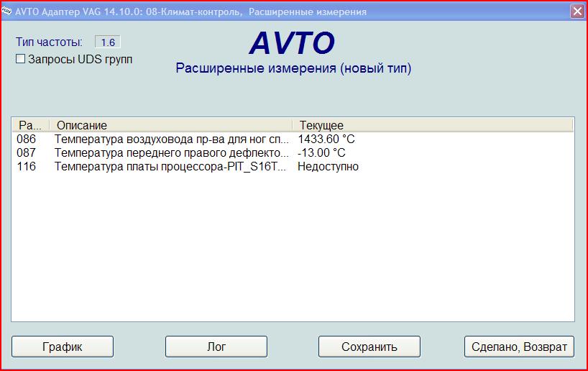
Task: Click Расширенные измерения (новый тип) subtitle
Action: [293, 68]
